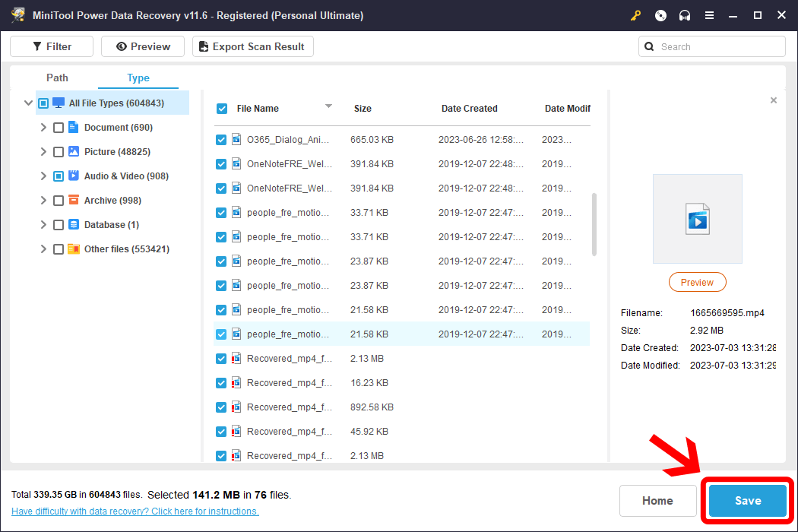The image size is (798, 532).
Task: Click the Preview toolbar button
Action: (x=143, y=46)
